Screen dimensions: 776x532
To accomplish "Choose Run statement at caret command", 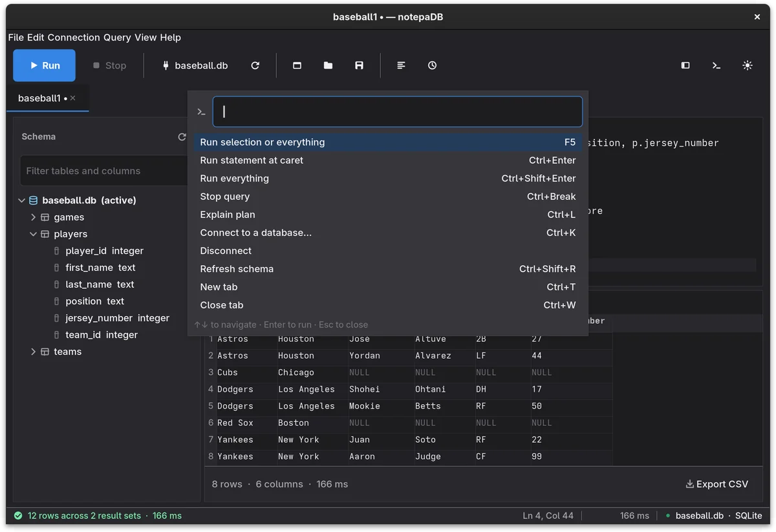I will click(388, 160).
